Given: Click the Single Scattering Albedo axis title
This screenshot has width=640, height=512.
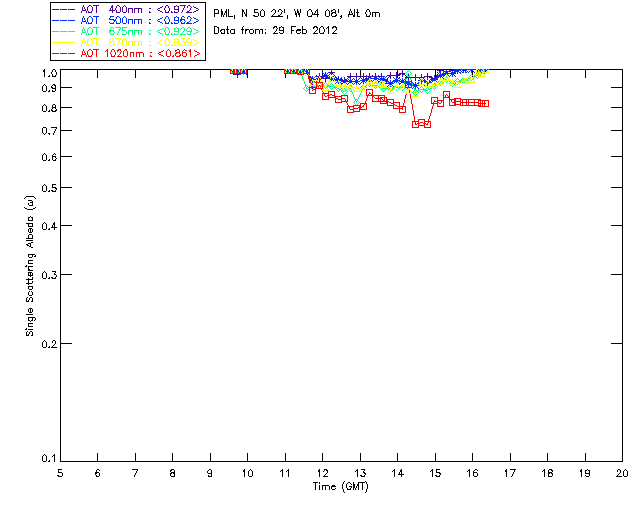Looking at the screenshot, I should [30, 266].
